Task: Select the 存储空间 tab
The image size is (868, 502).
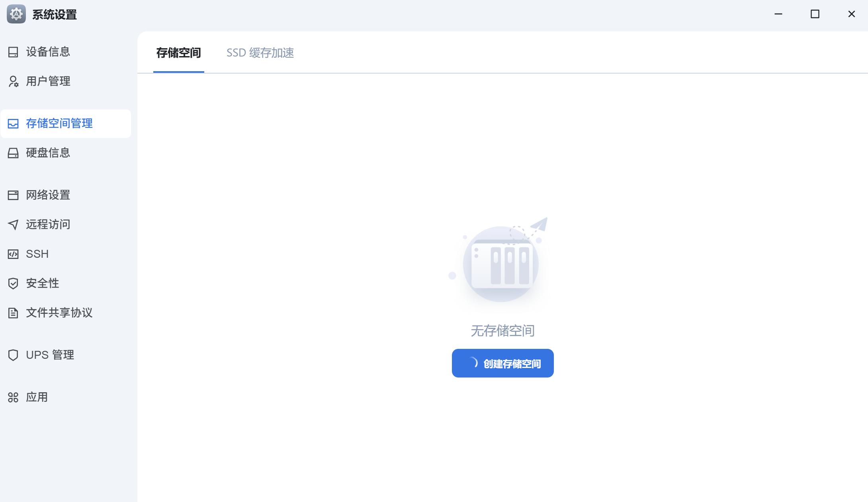Action: (178, 53)
